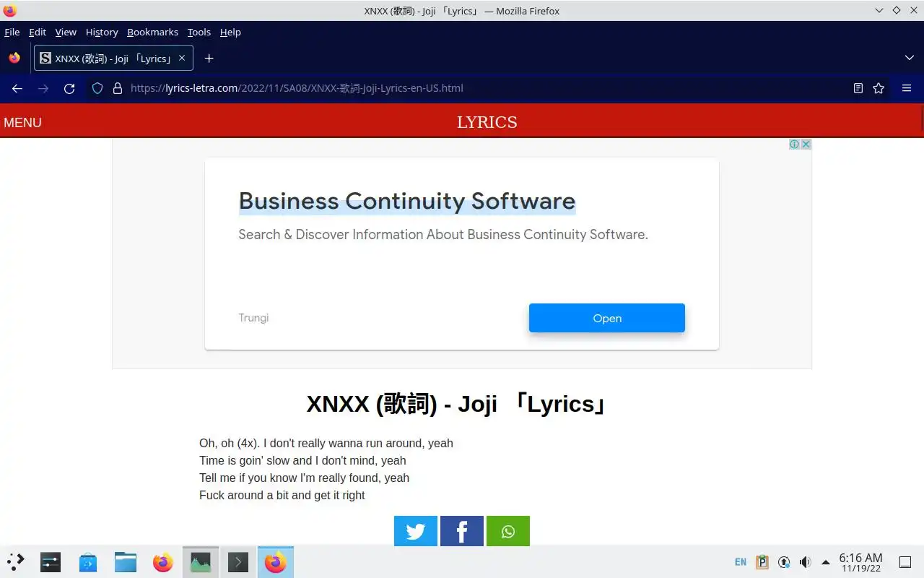
Task: Open the View menu
Action: point(66,32)
